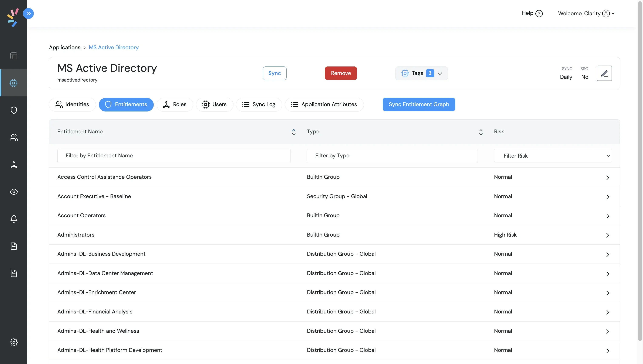The image size is (643, 364).
Task: Click the red Remove button
Action: coord(341,73)
